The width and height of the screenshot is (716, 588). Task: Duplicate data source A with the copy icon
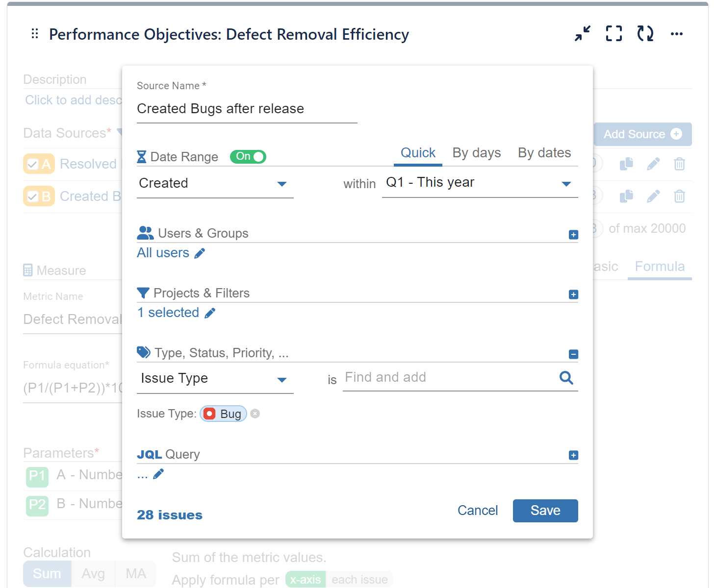pos(626,164)
